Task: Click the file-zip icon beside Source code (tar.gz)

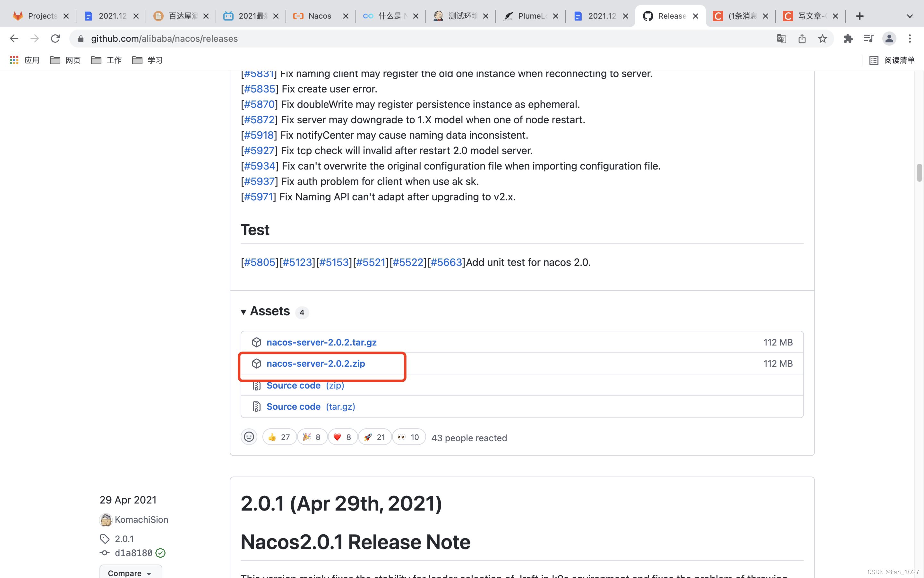Action: coord(257,406)
